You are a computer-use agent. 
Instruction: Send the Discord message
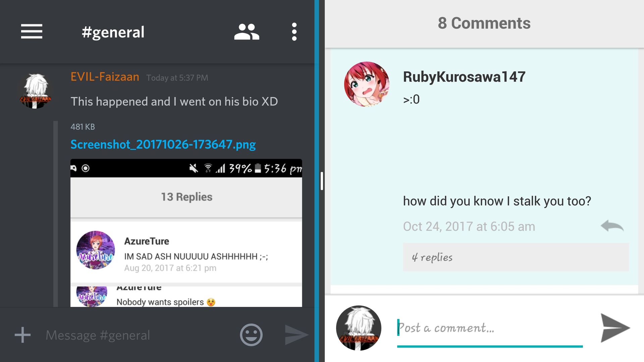pyautogui.click(x=297, y=335)
